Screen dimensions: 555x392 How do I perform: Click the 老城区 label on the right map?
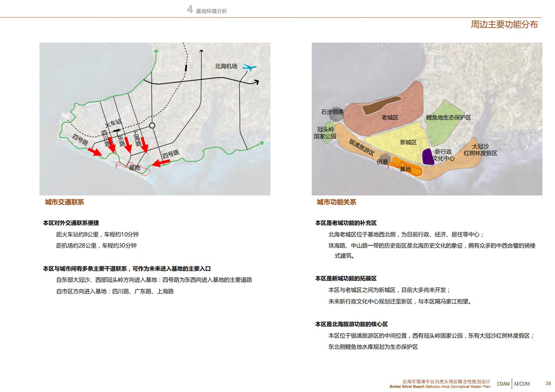(x=390, y=118)
